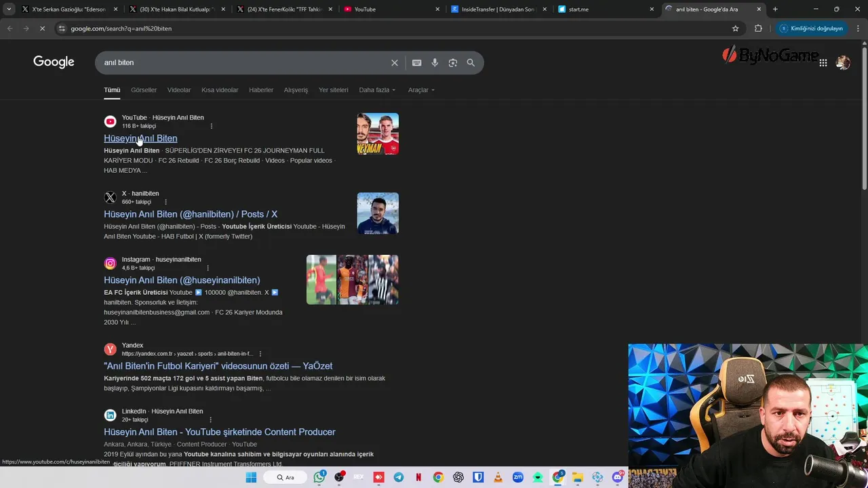Open the on-screen keyboard input tool
The image size is (868, 488).
pos(416,62)
